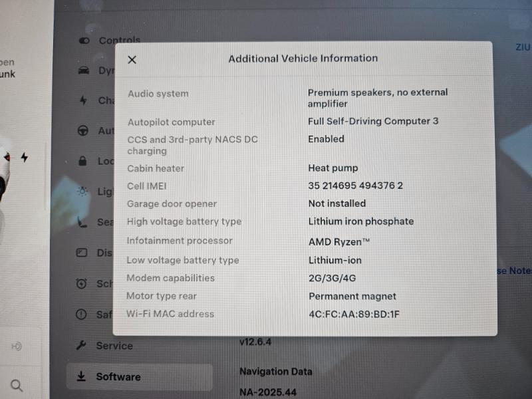Viewport: 532px width, 399px height.
Task: Open Seats via the seat icon
Action: click(x=82, y=222)
